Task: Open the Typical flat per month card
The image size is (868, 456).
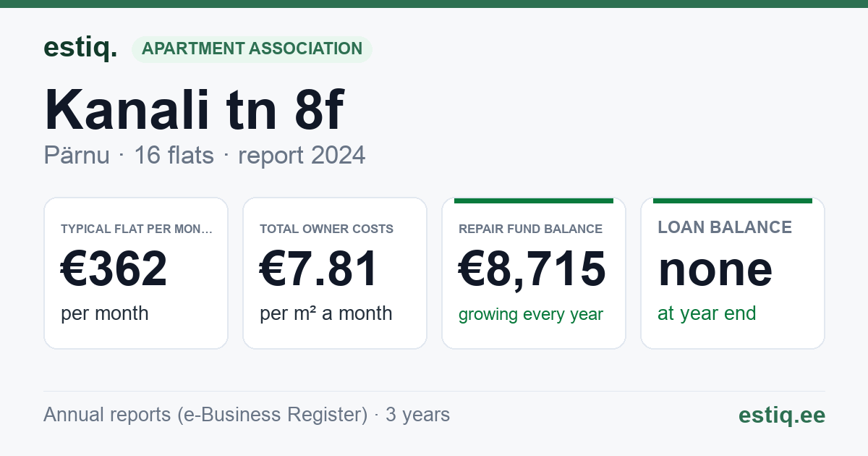Action: 136,273
